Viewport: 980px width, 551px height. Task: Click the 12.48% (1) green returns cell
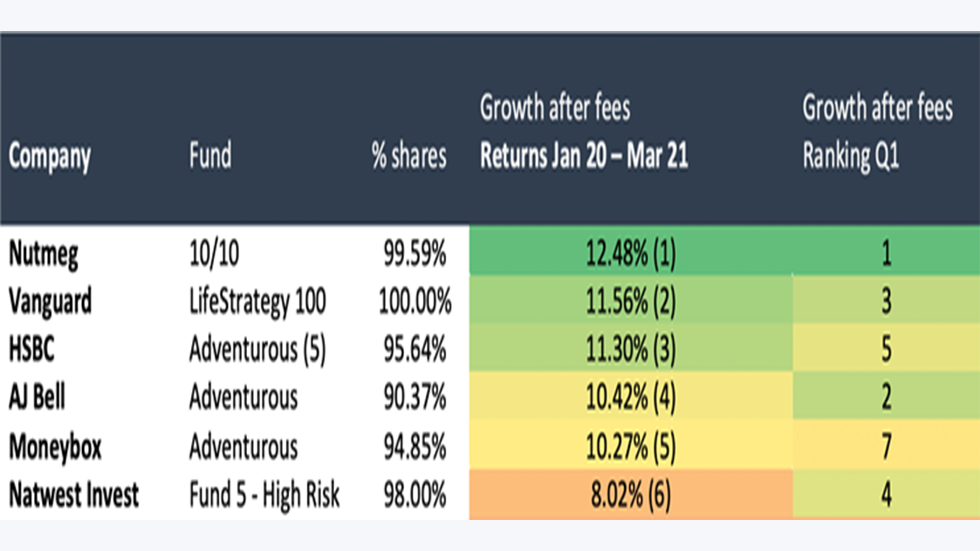631,250
